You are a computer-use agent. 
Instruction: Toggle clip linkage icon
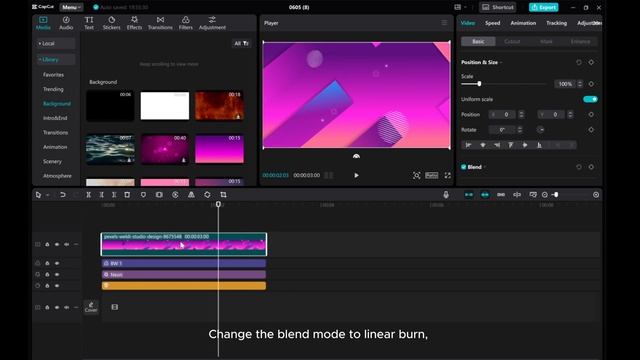coord(501,195)
